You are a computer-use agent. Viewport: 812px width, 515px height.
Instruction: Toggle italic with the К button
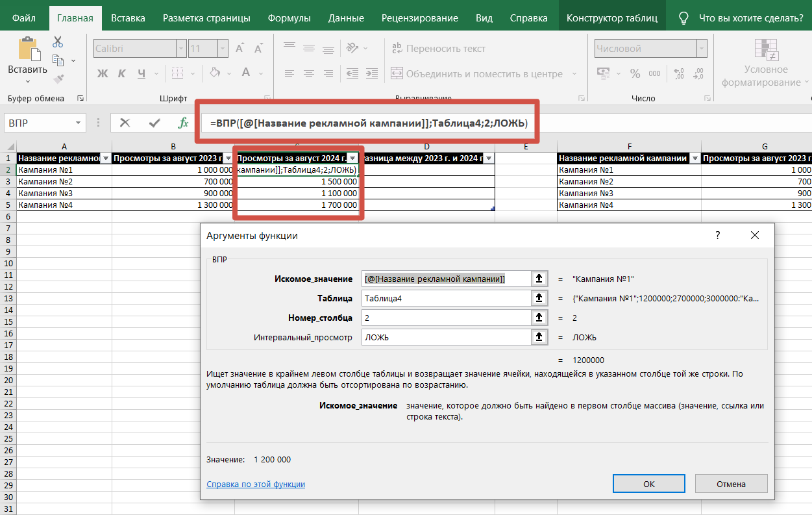click(121, 73)
